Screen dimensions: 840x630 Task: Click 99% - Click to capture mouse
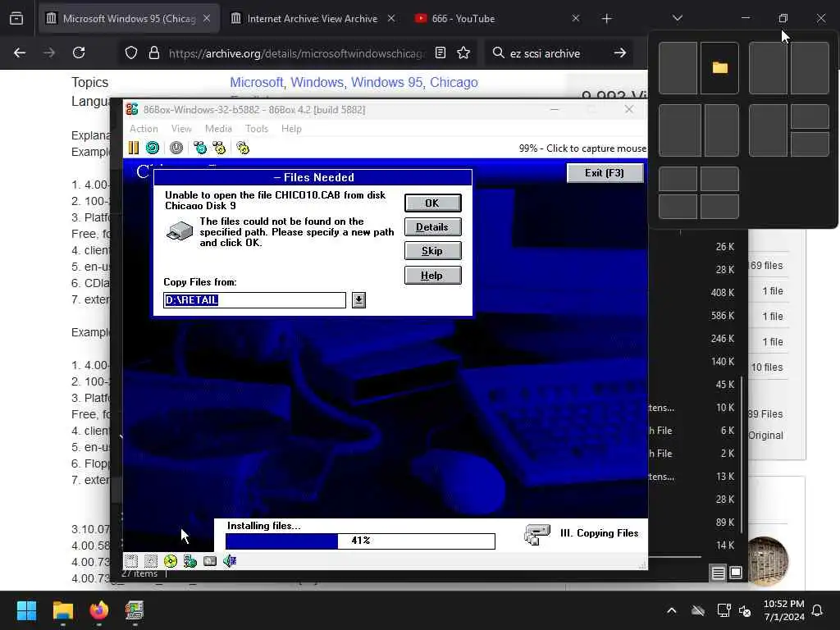coord(582,148)
